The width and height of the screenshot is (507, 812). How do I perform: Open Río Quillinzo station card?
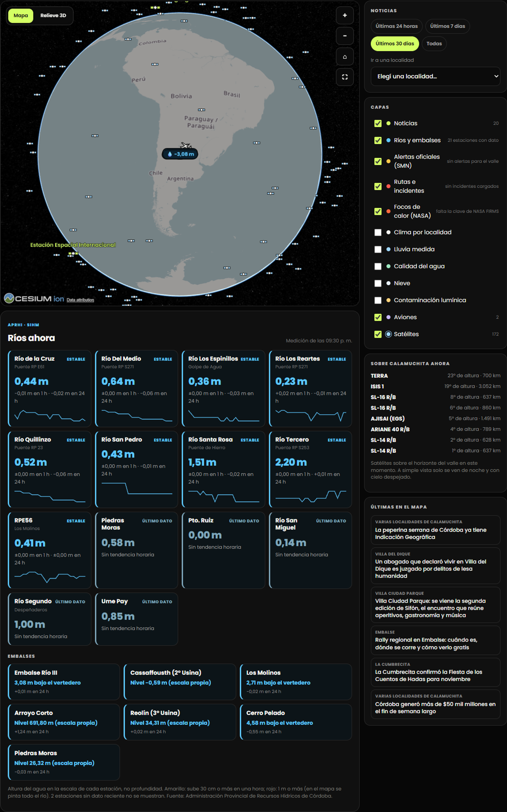pyautogui.click(x=50, y=469)
